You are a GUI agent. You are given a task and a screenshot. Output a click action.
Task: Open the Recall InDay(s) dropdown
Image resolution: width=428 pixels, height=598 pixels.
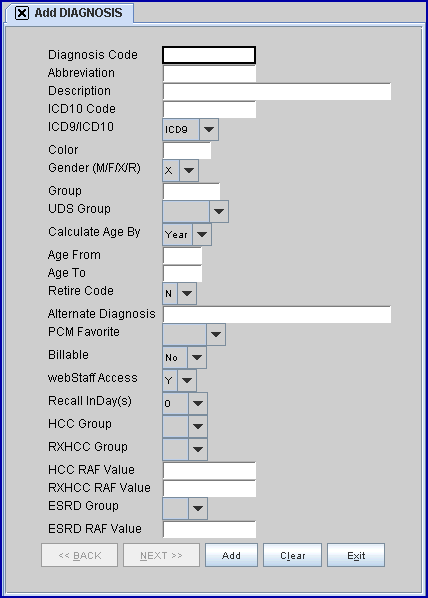tap(198, 403)
